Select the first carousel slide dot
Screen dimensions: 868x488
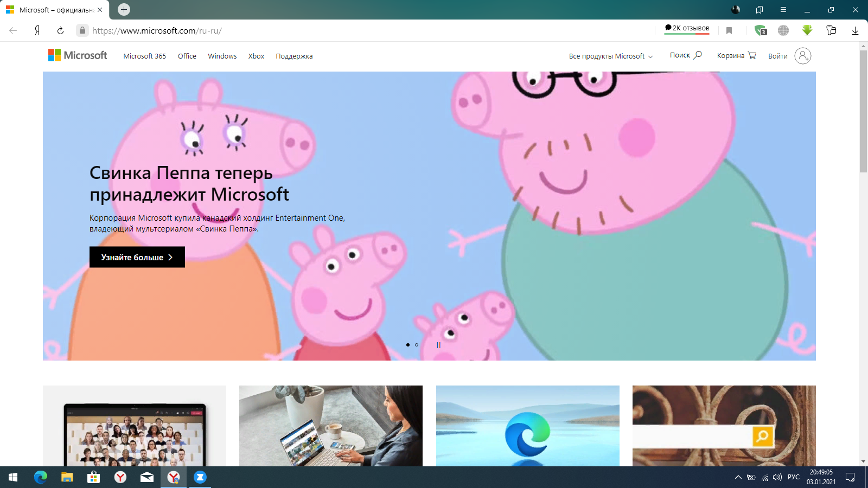click(x=408, y=345)
